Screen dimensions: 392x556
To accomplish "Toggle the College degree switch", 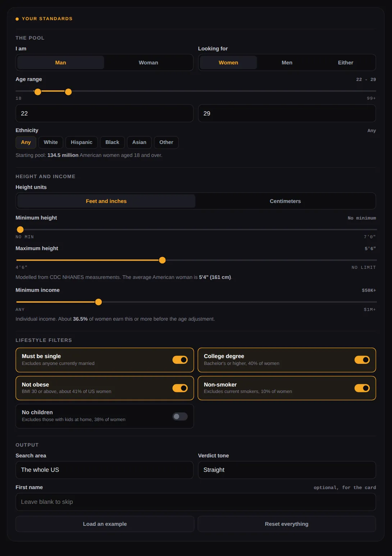I will tap(362, 360).
